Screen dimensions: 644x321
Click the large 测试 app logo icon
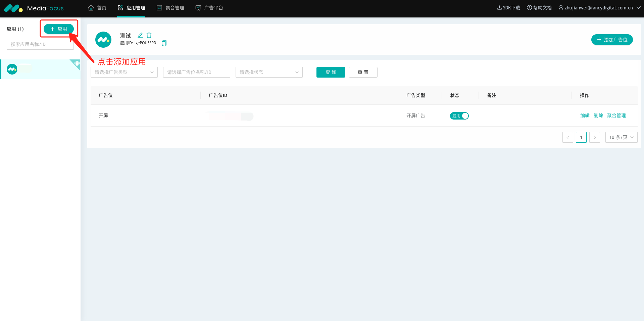(103, 40)
